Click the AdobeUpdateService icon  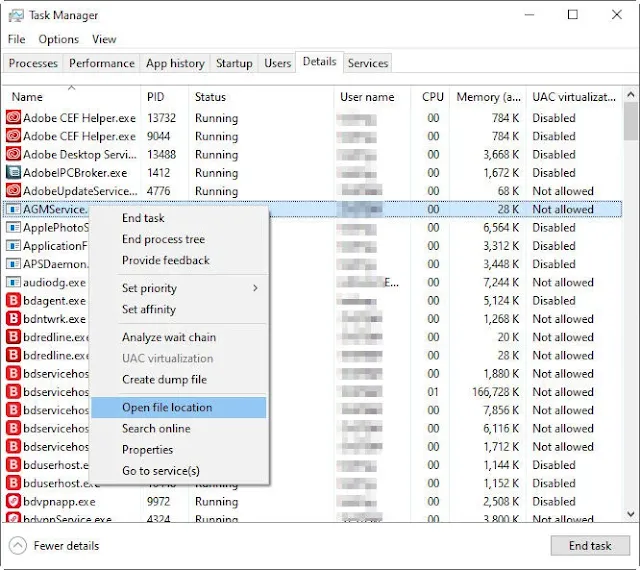pyautogui.click(x=13, y=191)
